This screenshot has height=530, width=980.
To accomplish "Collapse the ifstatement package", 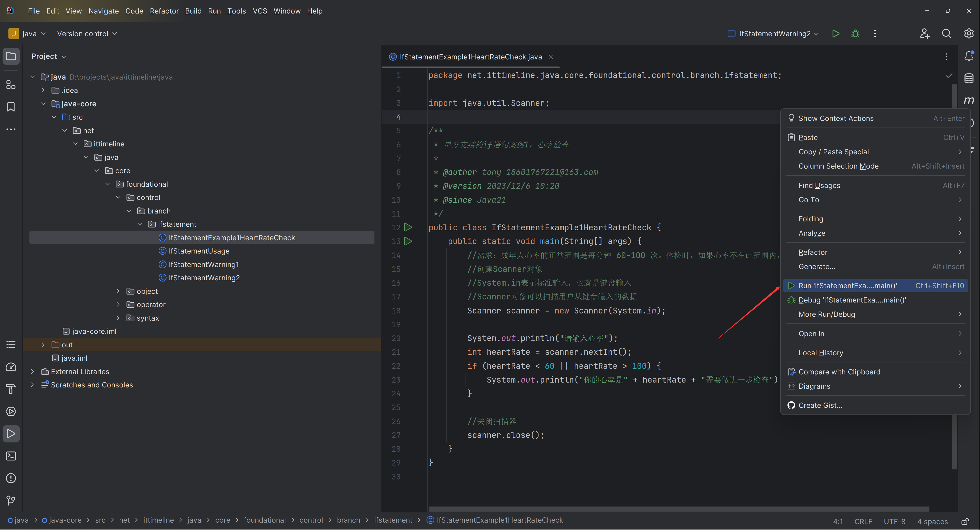I will tap(140, 224).
